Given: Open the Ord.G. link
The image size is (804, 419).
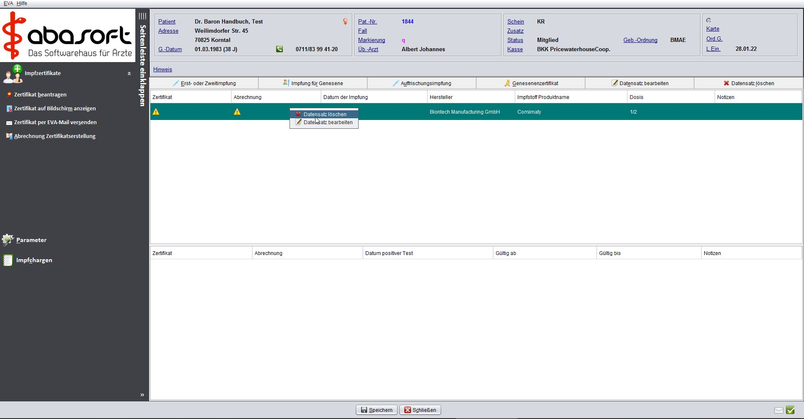Looking at the screenshot, I should coord(714,38).
